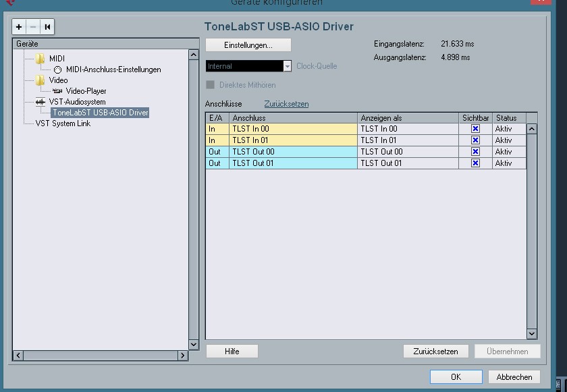Click the Eingangslatenz value 21.633 ms

tap(458, 44)
